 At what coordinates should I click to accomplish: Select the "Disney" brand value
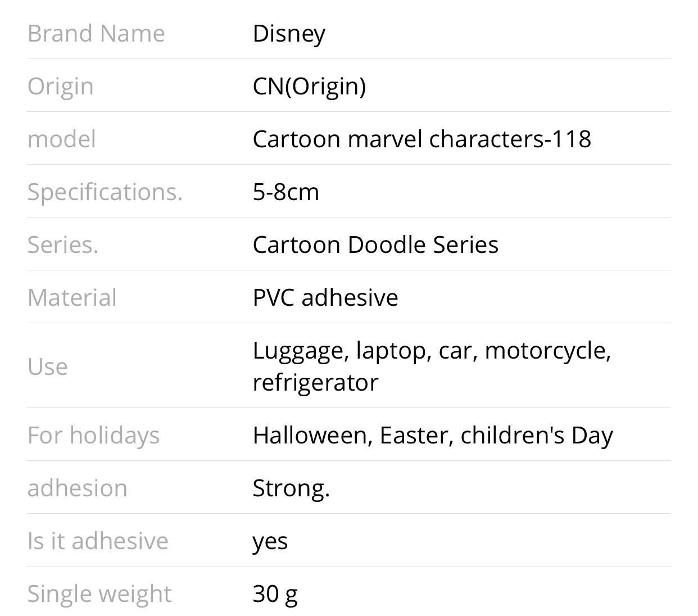point(289,34)
